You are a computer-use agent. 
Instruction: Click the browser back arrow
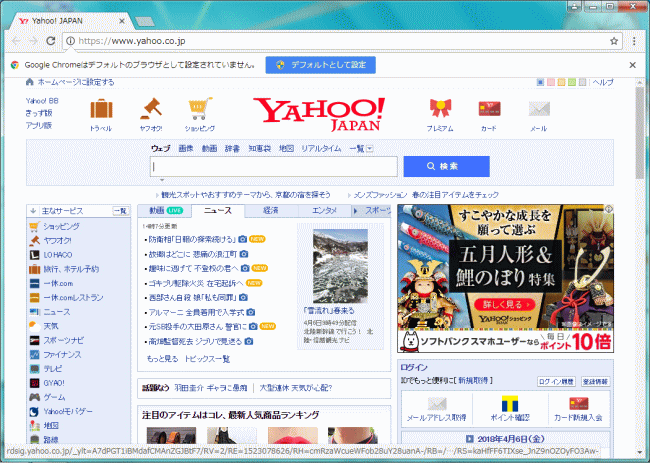click(x=16, y=41)
